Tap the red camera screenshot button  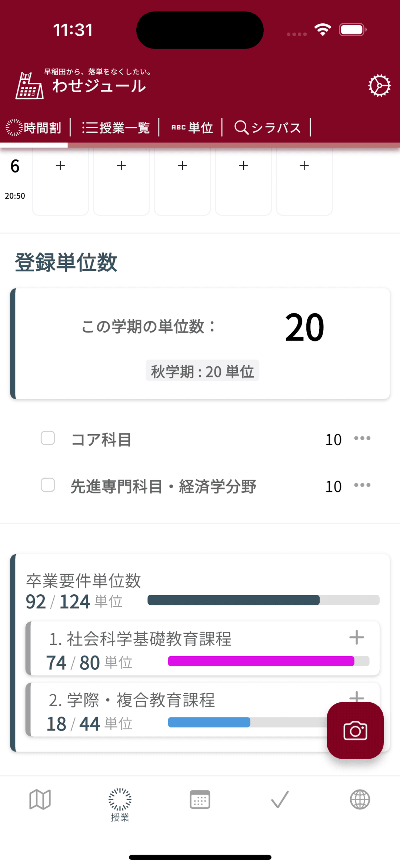[x=355, y=730]
